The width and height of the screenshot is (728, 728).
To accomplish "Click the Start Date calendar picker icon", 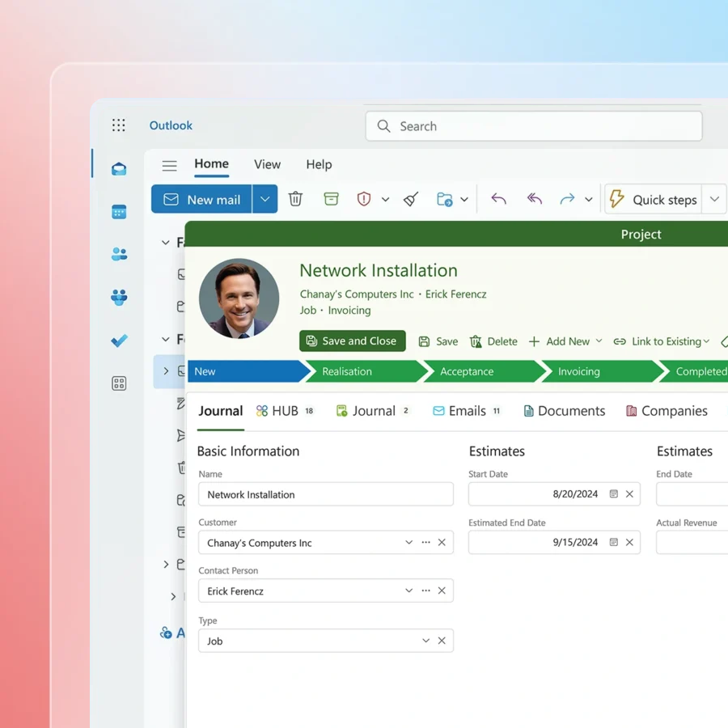I will coord(613,493).
